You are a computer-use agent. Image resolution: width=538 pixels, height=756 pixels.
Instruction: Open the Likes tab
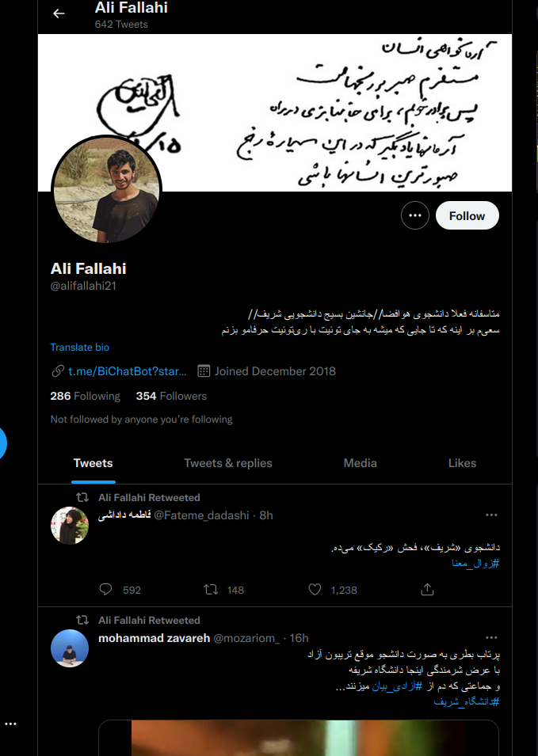pos(462,463)
